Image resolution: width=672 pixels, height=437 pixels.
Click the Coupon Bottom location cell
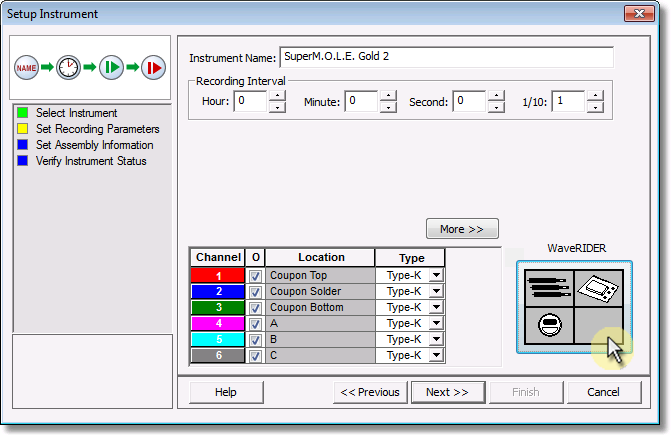point(320,307)
